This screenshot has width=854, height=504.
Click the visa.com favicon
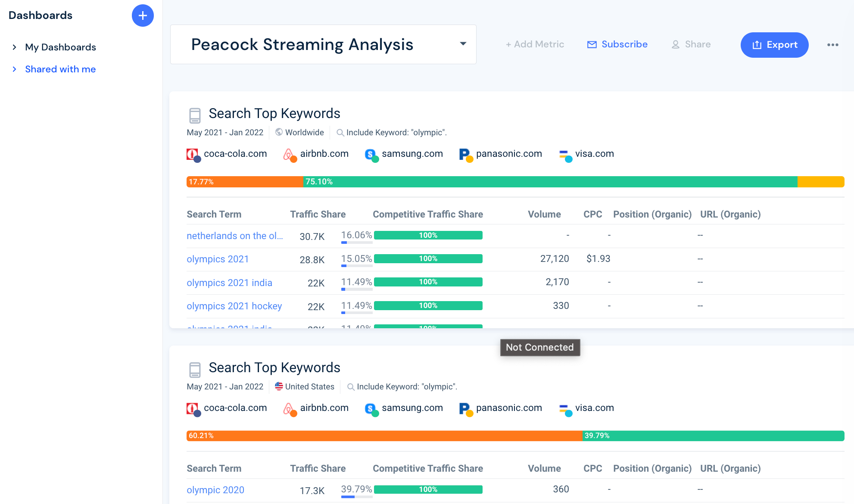[565, 155]
